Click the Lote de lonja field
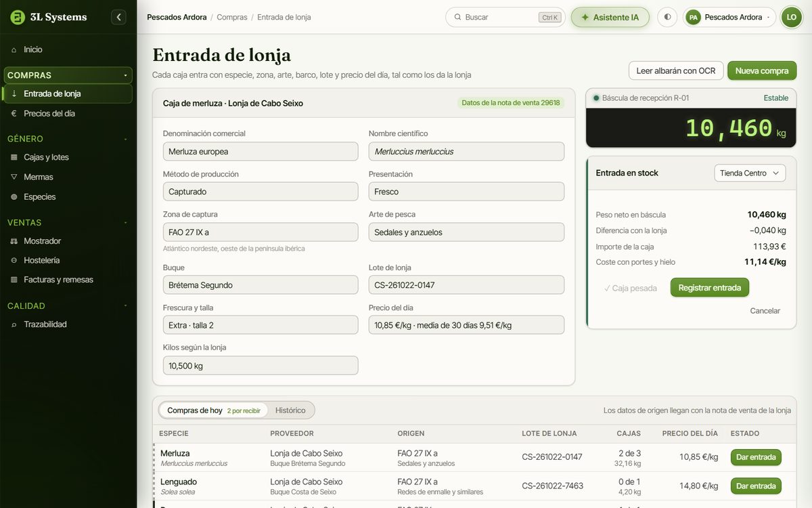The width and height of the screenshot is (812, 508). [466, 285]
